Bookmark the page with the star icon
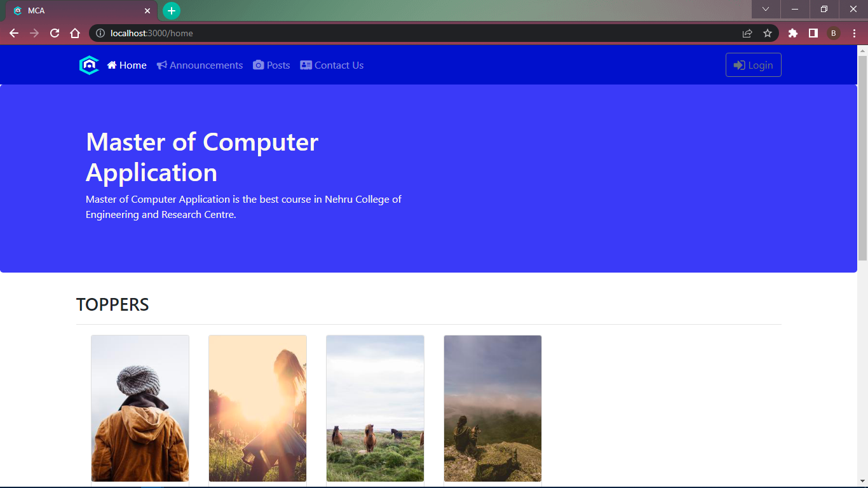Image resolution: width=868 pixels, height=488 pixels. [x=768, y=33]
